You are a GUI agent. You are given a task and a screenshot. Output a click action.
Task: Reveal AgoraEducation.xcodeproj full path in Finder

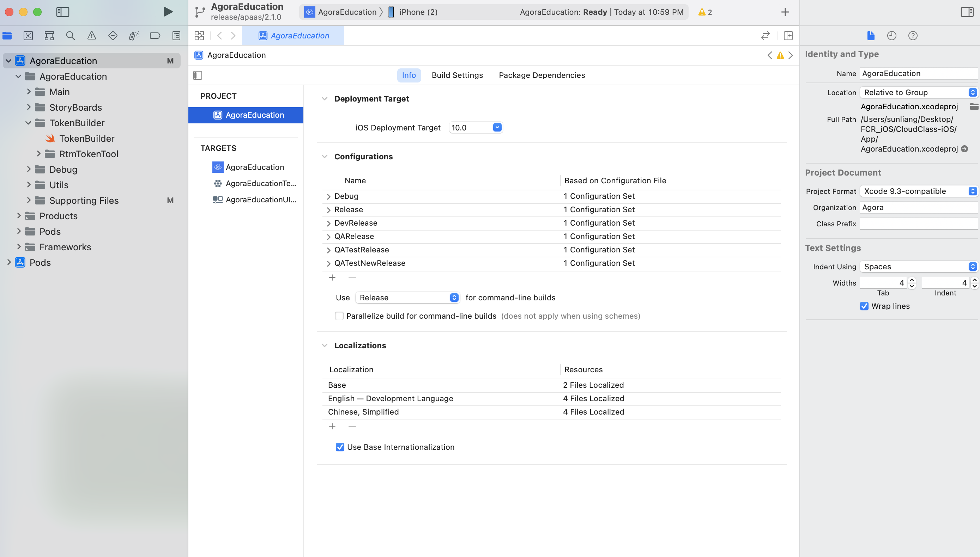tap(965, 149)
